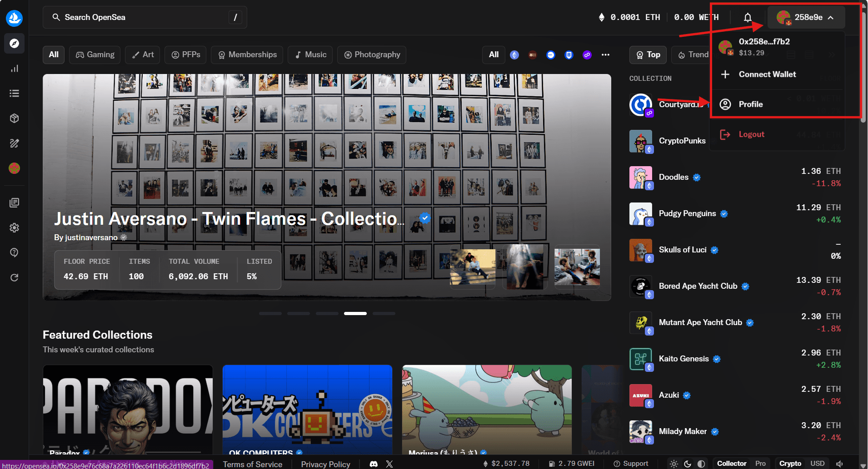Select the compass Discover icon in sidebar
The height and width of the screenshot is (469, 868).
click(x=14, y=44)
